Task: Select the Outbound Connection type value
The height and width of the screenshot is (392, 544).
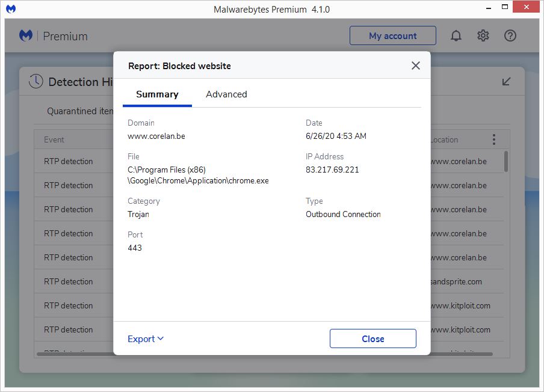Action: tap(343, 214)
